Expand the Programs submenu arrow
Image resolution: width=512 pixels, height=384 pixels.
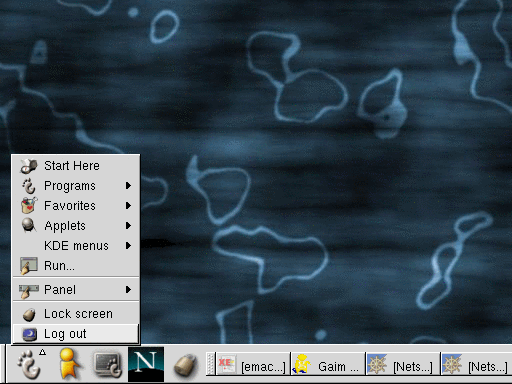(128, 186)
